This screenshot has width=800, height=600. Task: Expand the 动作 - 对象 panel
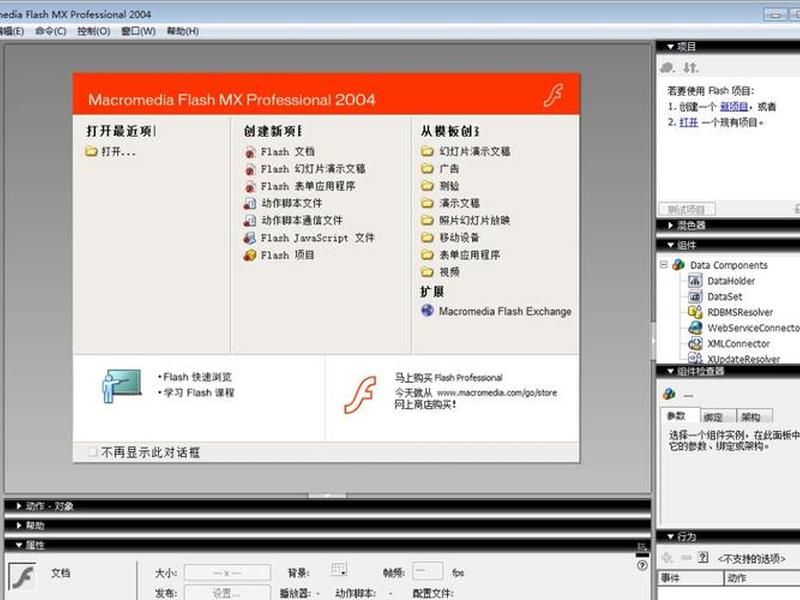[x=19, y=506]
